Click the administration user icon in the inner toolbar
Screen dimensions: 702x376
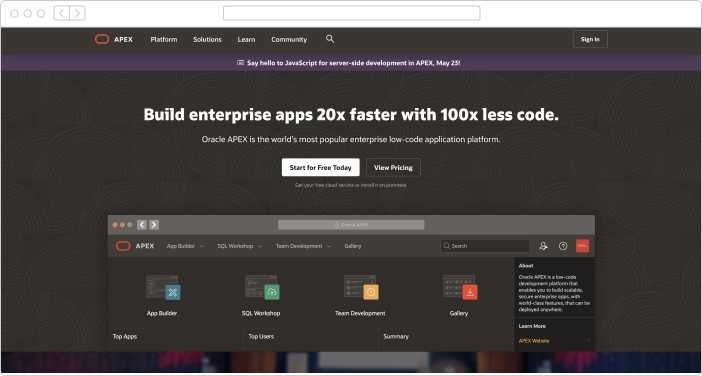pyautogui.click(x=543, y=246)
